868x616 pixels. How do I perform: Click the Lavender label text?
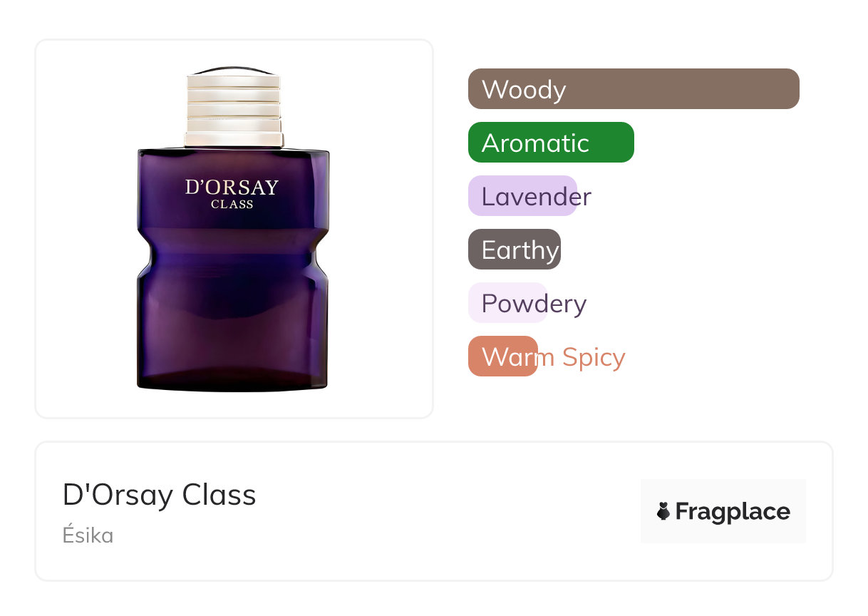pyautogui.click(x=537, y=197)
